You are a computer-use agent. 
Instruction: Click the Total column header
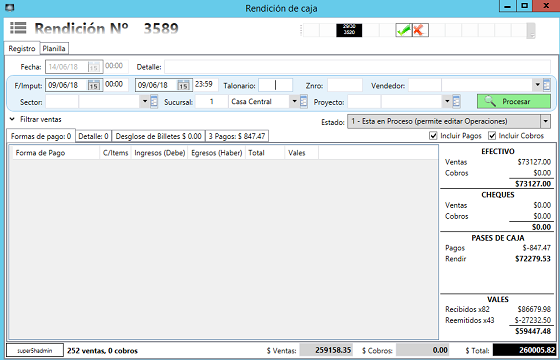(265, 153)
